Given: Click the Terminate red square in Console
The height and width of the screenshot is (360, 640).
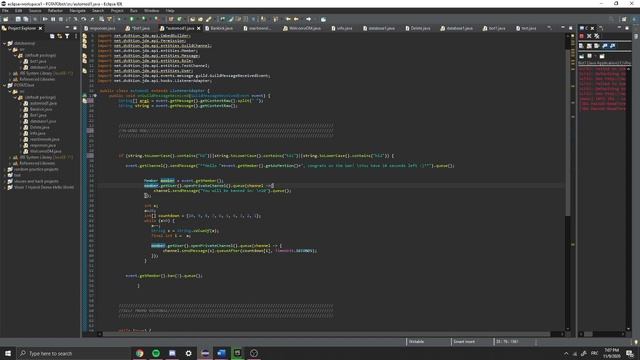Looking at the screenshot, I should pyautogui.click(x=582, y=36).
